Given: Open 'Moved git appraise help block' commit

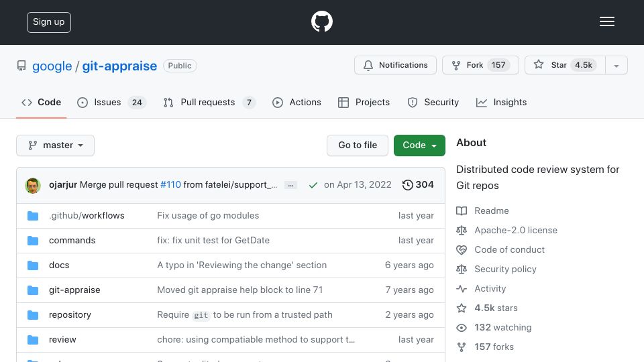Looking at the screenshot, I should pyautogui.click(x=240, y=290).
